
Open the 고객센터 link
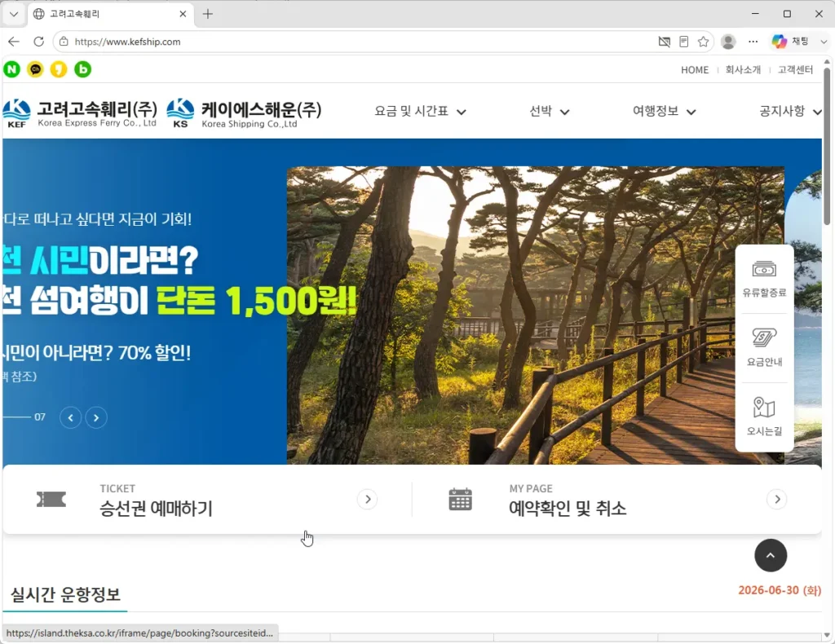tap(795, 70)
